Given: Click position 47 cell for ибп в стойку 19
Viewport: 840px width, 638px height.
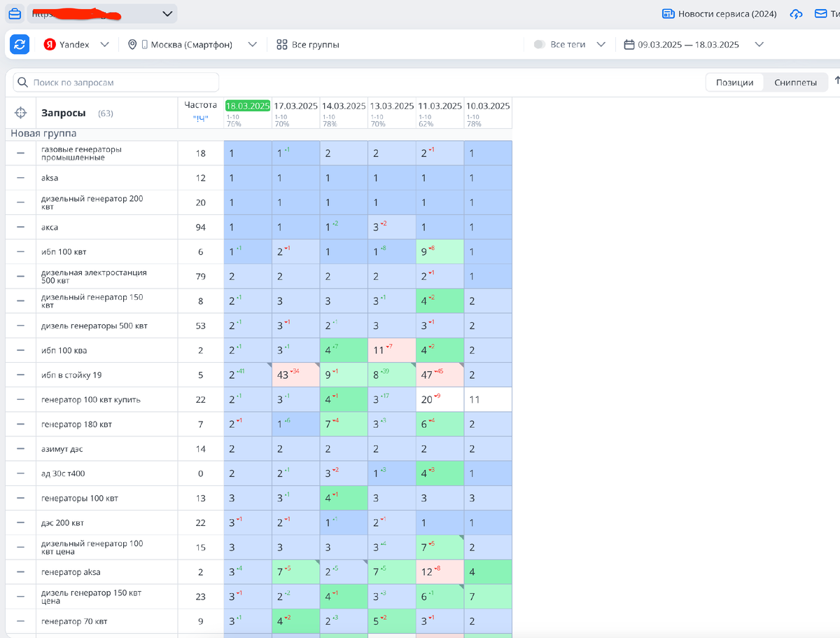Looking at the screenshot, I should pos(440,375).
